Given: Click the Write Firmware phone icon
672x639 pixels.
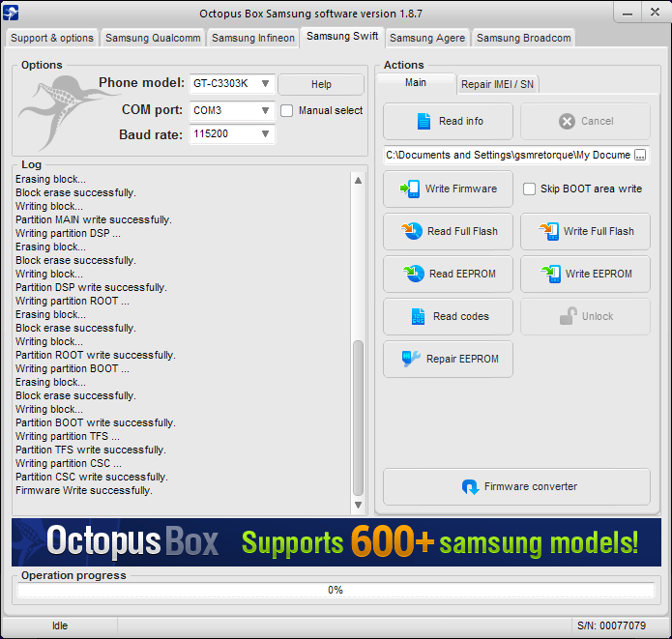Looking at the screenshot, I should tap(410, 189).
